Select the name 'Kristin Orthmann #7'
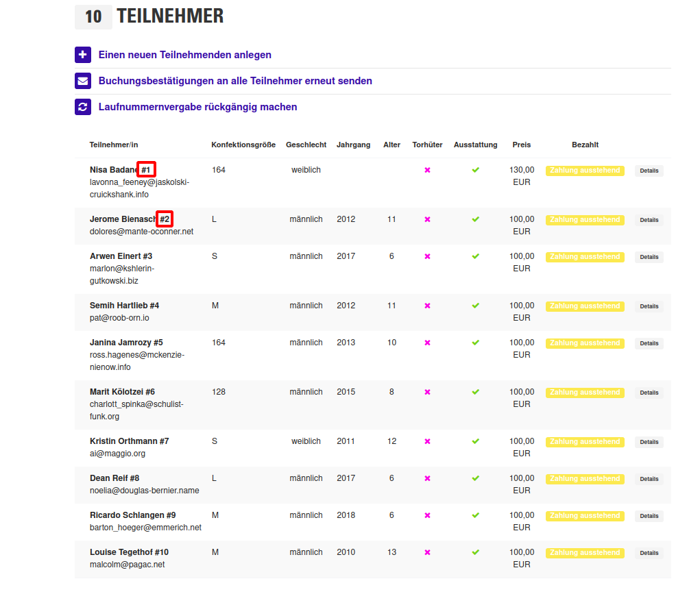The image size is (700, 605). 130,441
